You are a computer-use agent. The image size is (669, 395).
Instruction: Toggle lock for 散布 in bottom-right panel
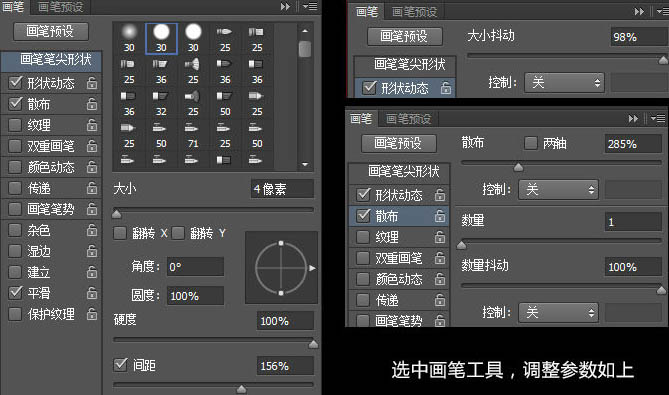440,216
